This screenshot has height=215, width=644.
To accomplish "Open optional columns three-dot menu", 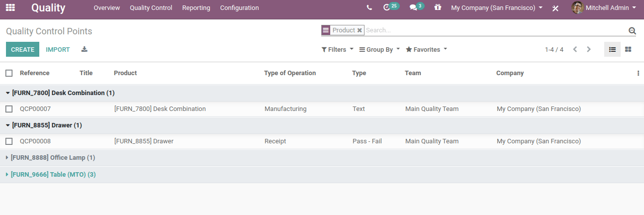I will pyautogui.click(x=638, y=73).
